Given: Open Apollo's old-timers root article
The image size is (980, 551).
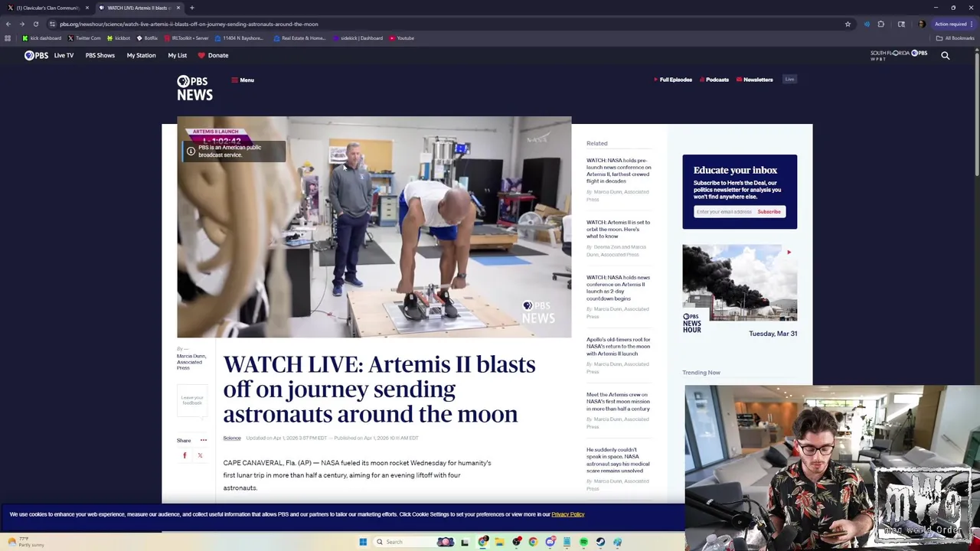Looking at the screenshot, I should tap(618, 347).
